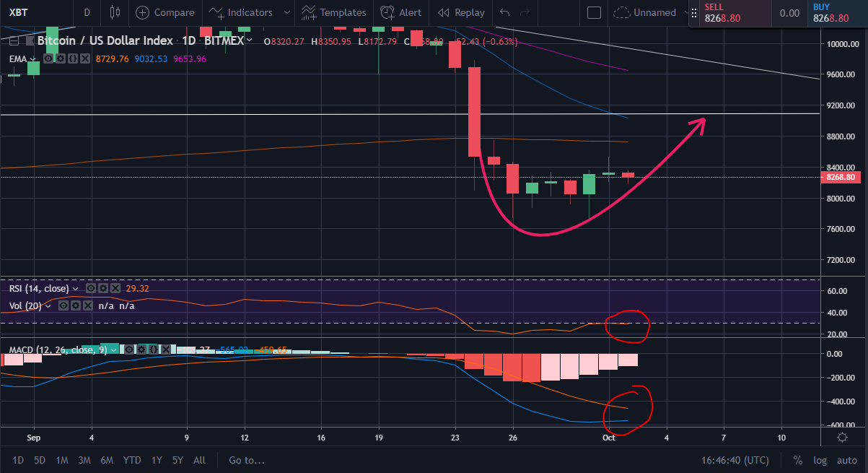Open EMA indicator settings gear
Image resolution: width=868 pixels, height=473 pixels.
tap(61, 58)
